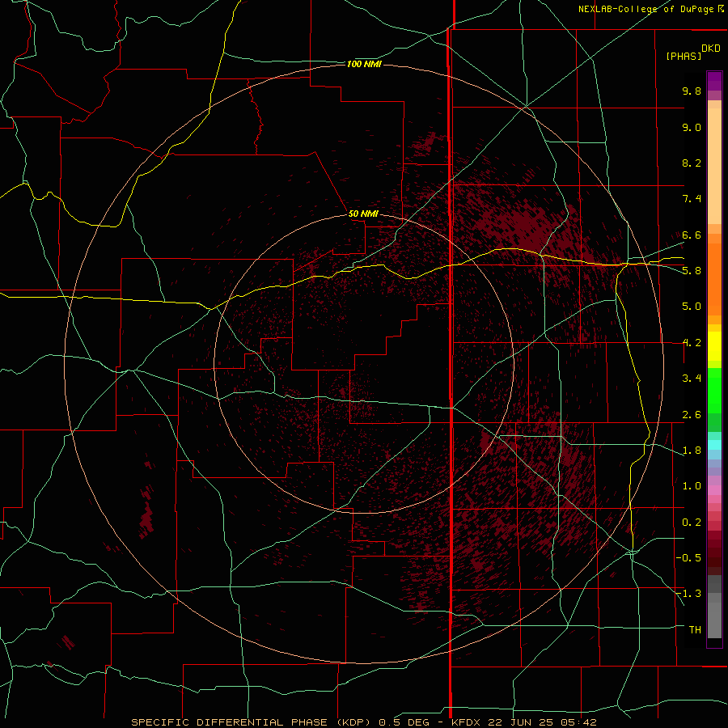
Task: Click the 6.6 value on color scale
Action: coord(692,235)
